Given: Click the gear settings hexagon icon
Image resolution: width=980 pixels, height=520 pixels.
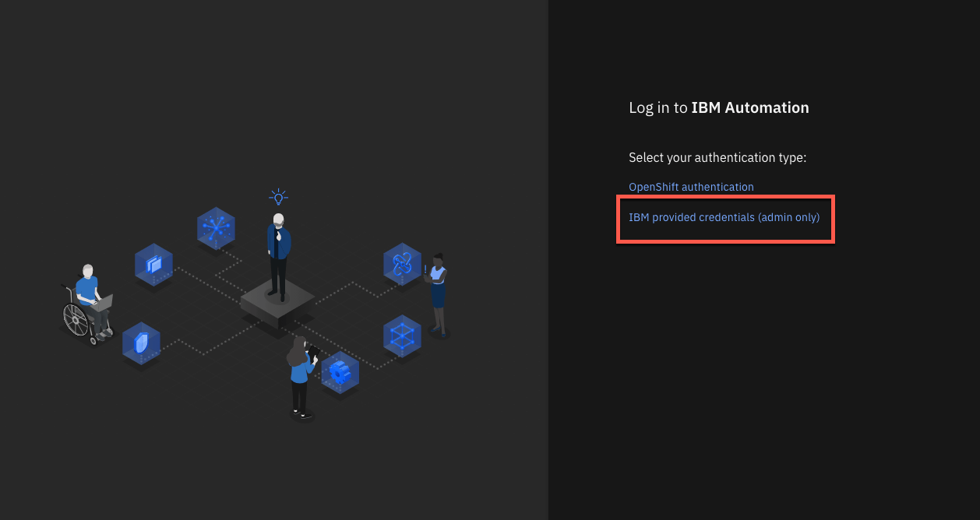Looking at the screenshot, I should click(x=340, y=372).
